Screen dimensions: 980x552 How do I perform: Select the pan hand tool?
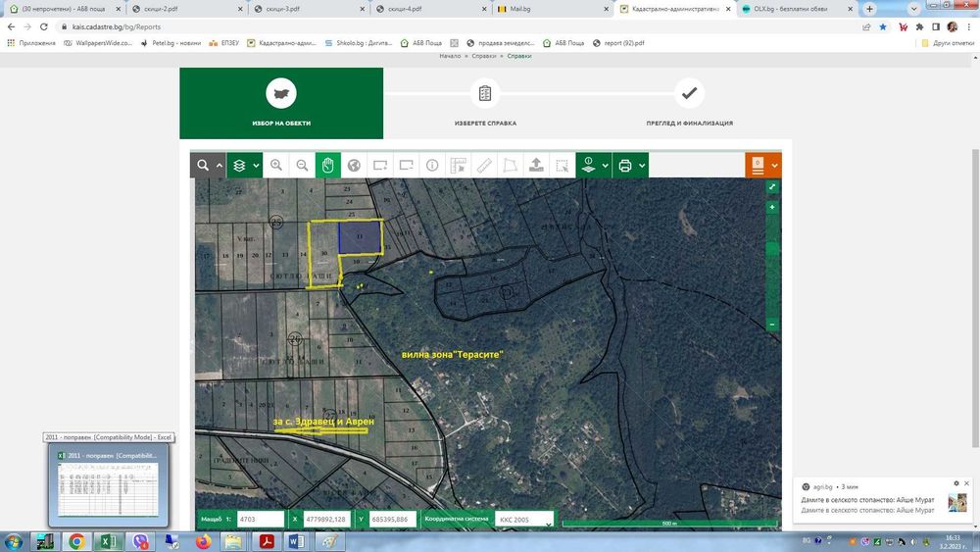tap(328, 166)
